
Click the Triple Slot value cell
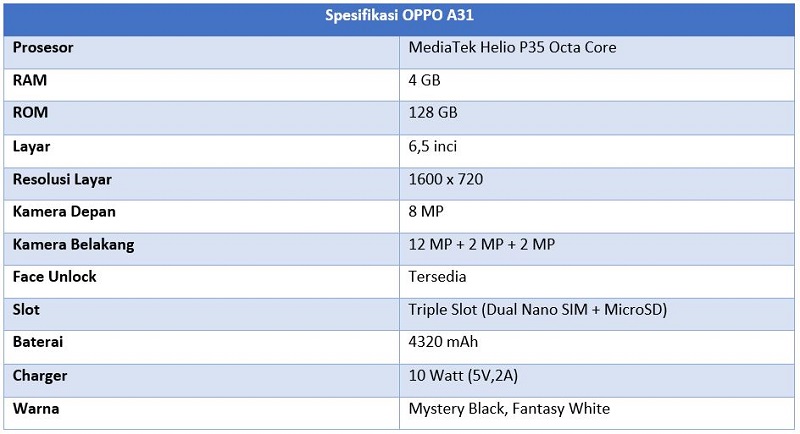(537, 310)
